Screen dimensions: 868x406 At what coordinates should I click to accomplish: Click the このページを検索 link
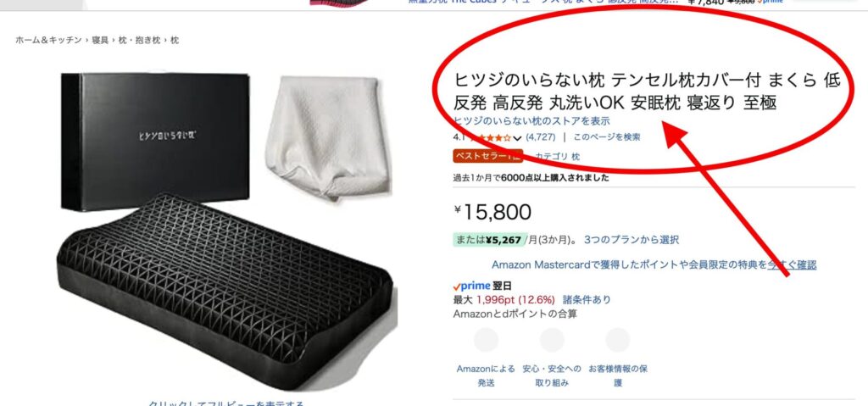point(607,136)
